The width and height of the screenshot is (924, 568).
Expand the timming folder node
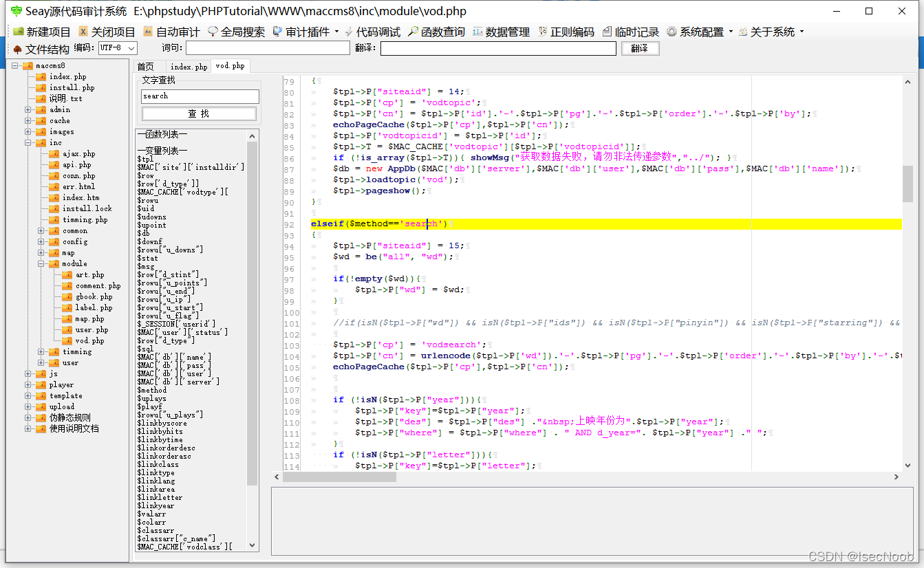pos(41,351)
